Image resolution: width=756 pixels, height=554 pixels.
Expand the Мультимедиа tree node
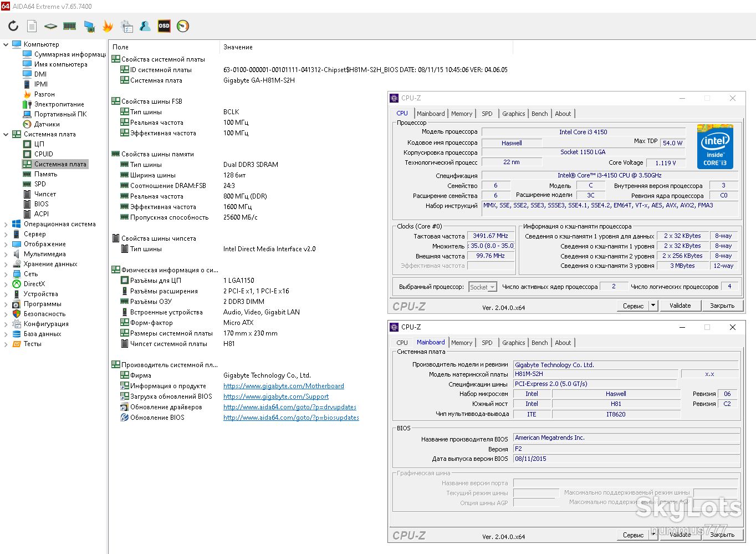coord(6,254)
